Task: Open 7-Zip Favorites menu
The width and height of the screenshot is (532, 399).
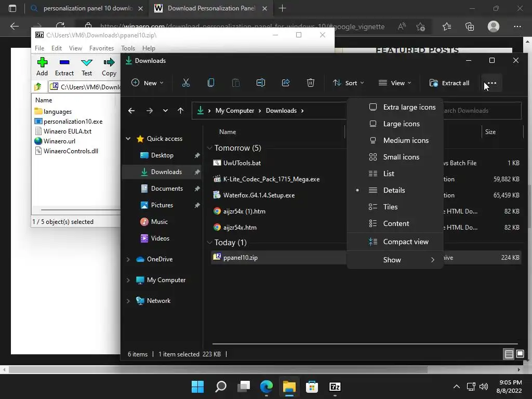Action: click(101, 48)
